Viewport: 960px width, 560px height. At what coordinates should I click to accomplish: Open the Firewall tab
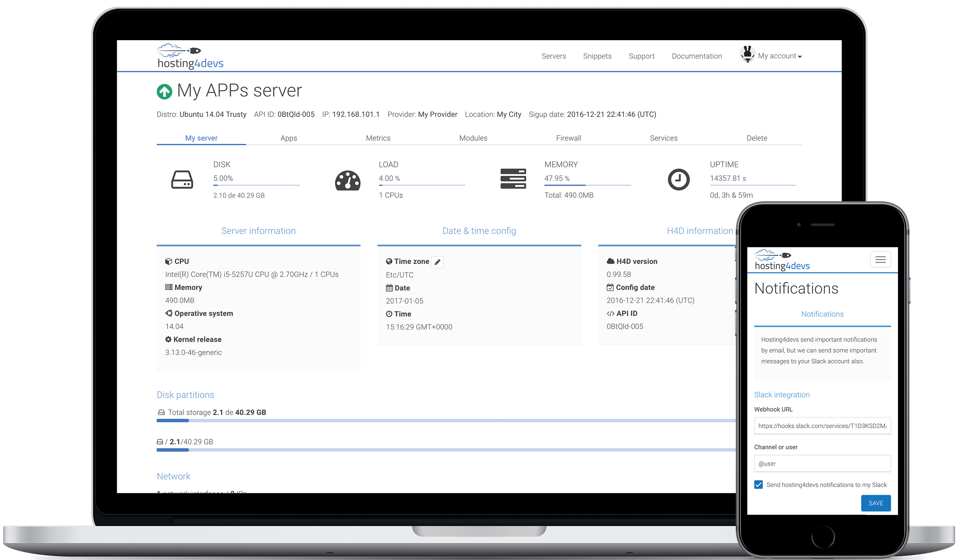(x=568, y=138)
